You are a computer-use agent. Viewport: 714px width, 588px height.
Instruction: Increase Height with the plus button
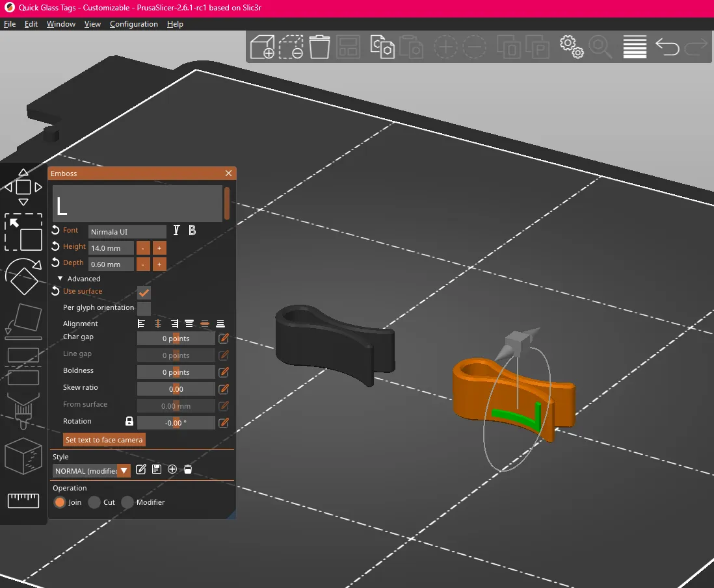(x=159, y=248)
